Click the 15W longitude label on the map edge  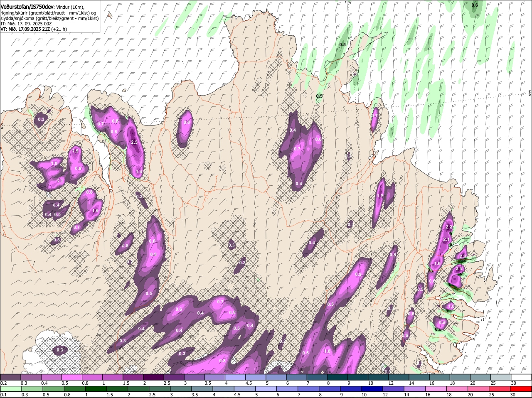pos(348,2)
